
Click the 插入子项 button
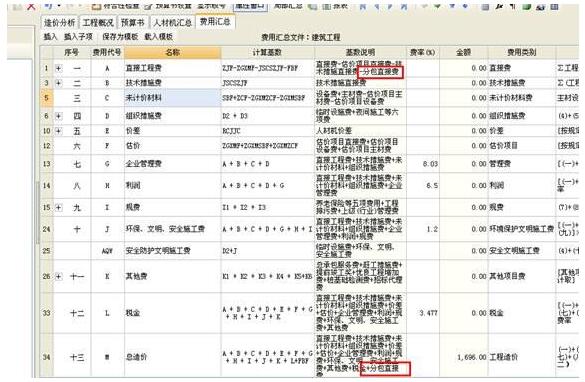coord(78,37)
